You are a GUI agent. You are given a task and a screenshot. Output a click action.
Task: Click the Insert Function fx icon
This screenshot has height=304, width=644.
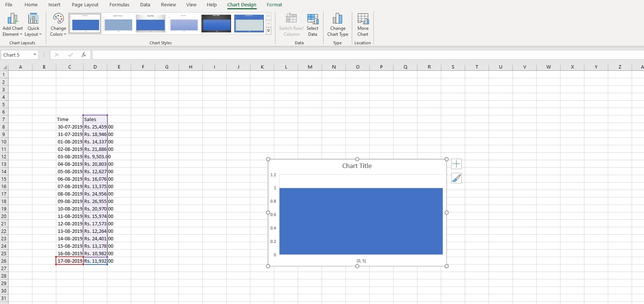pos(84,55)
